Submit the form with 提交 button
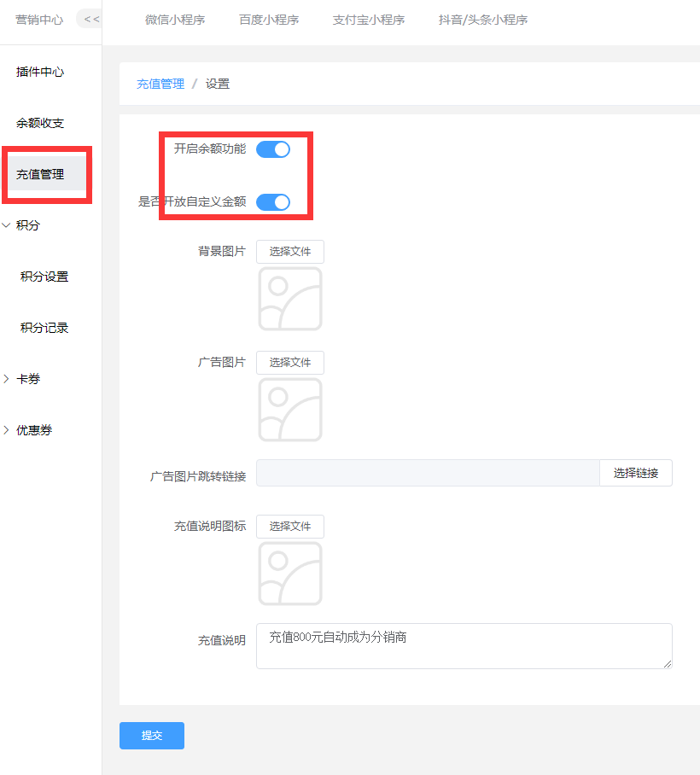This screenshot has width=700, height=775. click(x=152, y=736)
